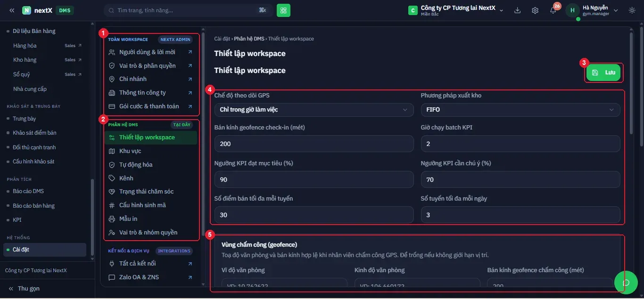Click Giờ chạy batch KPI field
This screenshot has height=299, width=644.
(x=520, y=144)
